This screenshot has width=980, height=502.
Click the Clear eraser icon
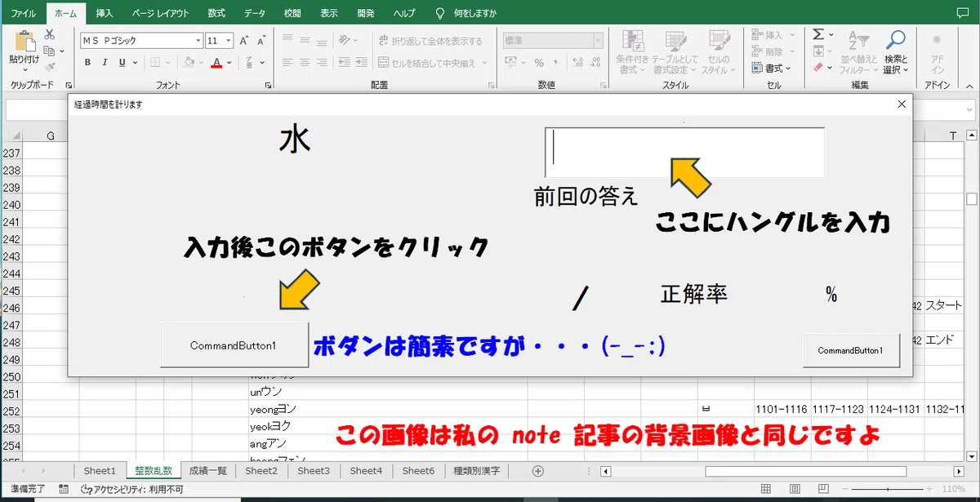pos(818,68)
